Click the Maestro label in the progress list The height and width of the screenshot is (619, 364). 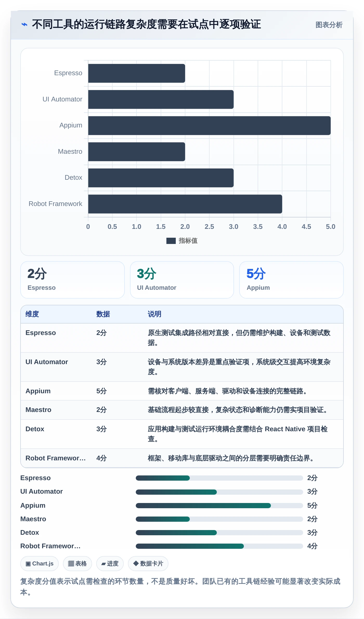33,519
